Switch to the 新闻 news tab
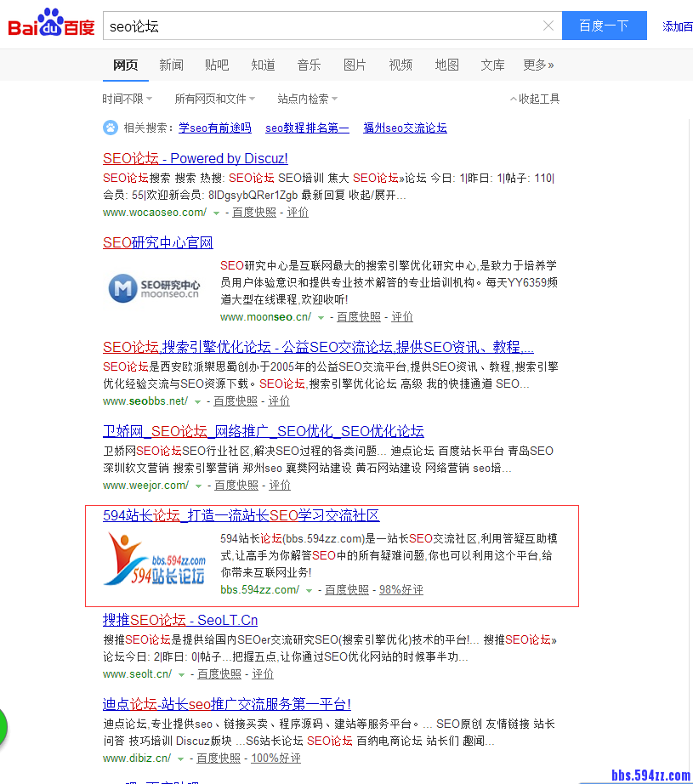The width and height of the screenshot is (693, 784). tap(171, 65)
